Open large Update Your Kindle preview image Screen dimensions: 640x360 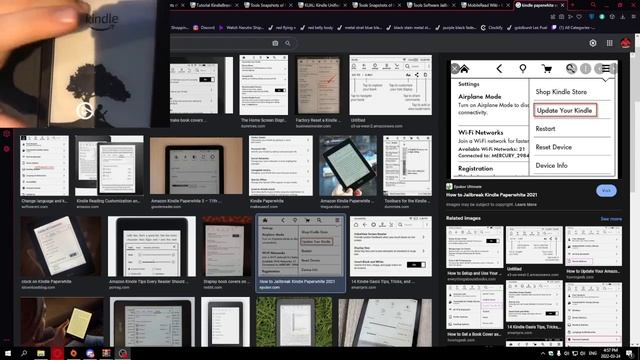click(534, 119)
